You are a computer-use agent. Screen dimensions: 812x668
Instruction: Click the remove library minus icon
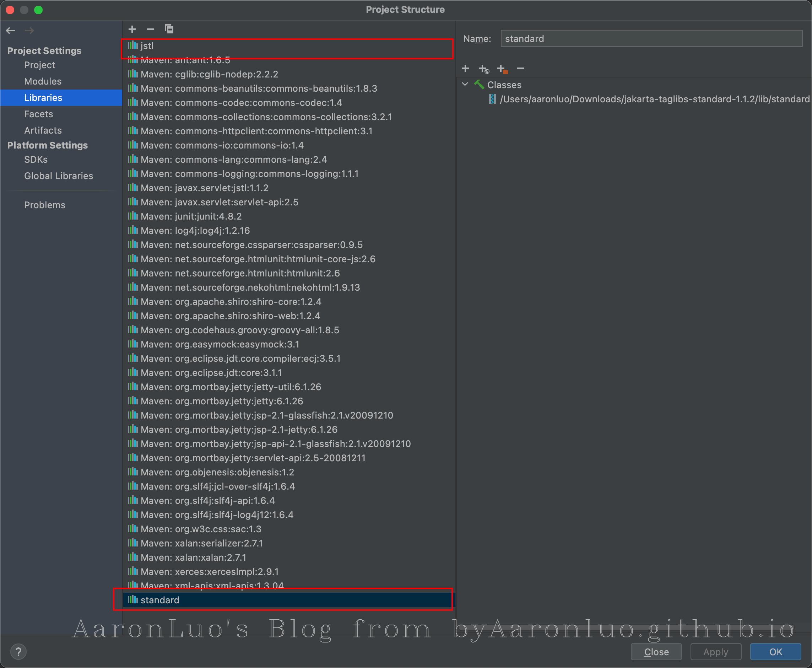(x=150, y=29)
